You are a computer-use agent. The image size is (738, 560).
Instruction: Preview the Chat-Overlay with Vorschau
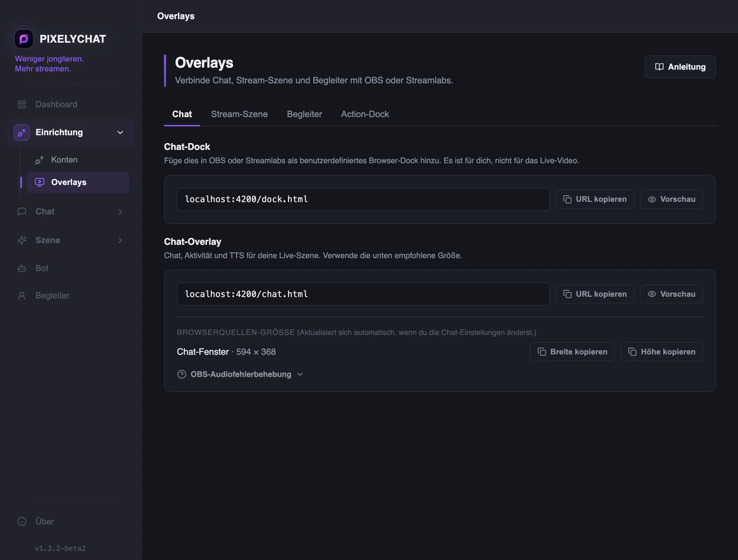(x=671, y=294)
